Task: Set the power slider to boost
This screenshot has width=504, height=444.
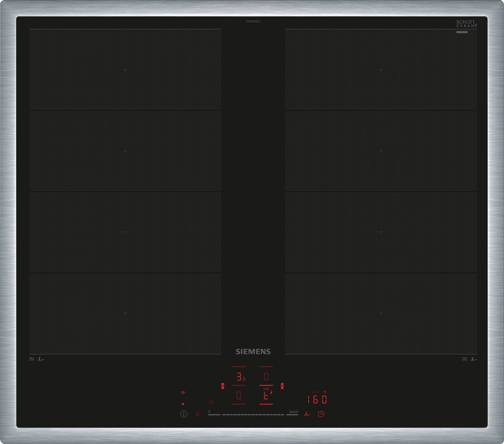Action: [x=292, y=414]
